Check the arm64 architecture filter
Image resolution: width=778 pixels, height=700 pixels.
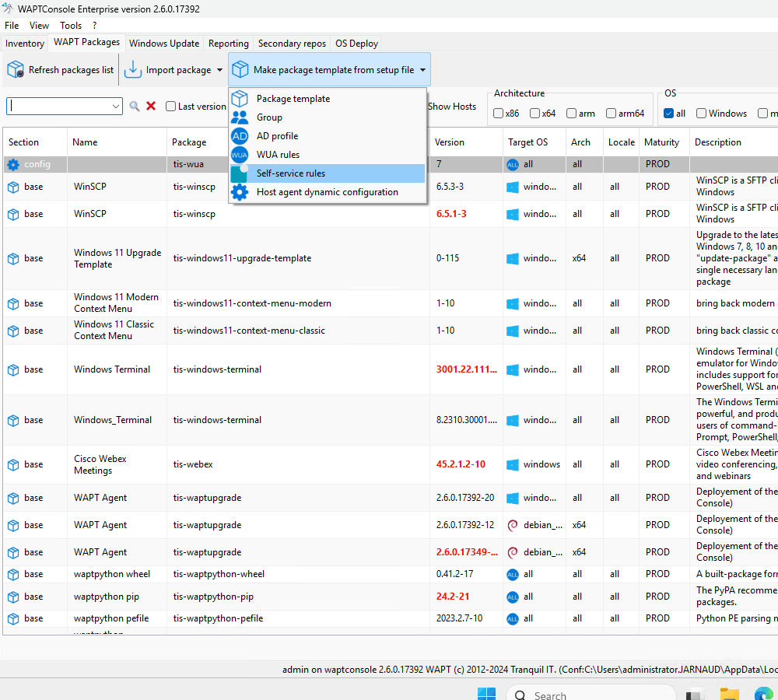click(x=611, y=114)
